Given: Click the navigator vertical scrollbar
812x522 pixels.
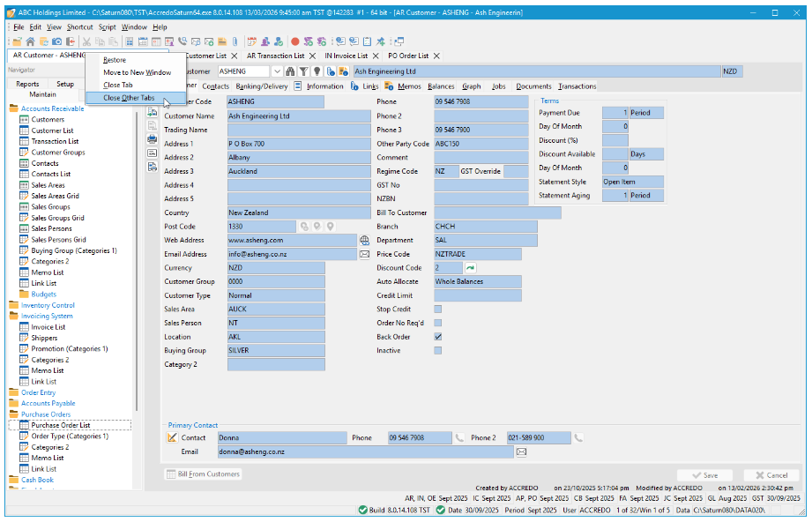Looking at the screenshot, I should point(137,259).
